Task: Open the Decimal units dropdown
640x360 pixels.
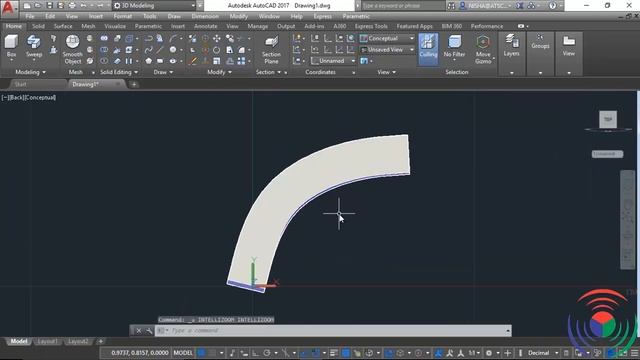Action: tap(543, 353)
